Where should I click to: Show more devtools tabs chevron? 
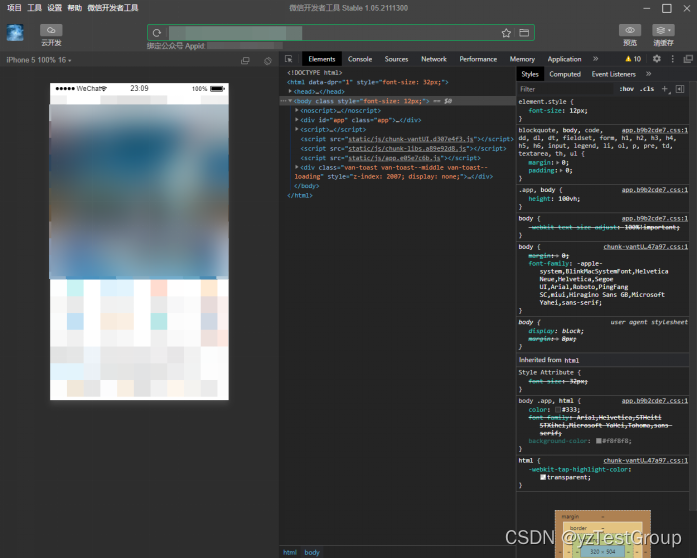(x=596, y=59)
